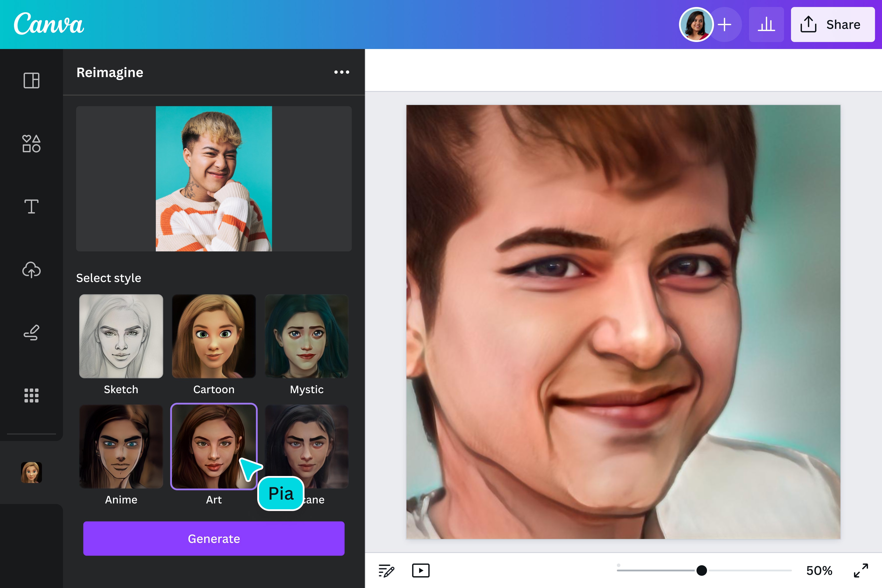882x588 pixels.
Task: Click the Upload sidebar icon
Action: coord(31,269)
